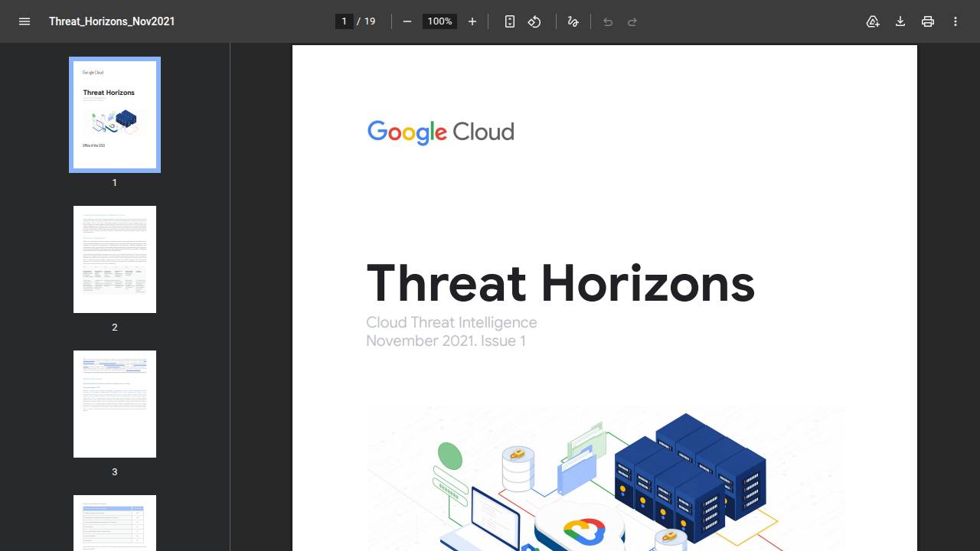
Task: Click the fit to page icon
Action: click(x=510, y=21)
